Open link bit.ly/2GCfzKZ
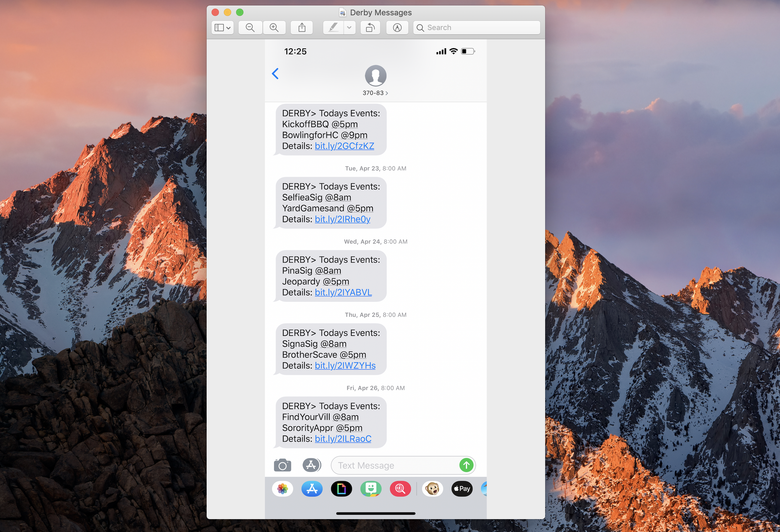Image resolution: width=780 pixels, height=532 pixels. pos(344,146)
